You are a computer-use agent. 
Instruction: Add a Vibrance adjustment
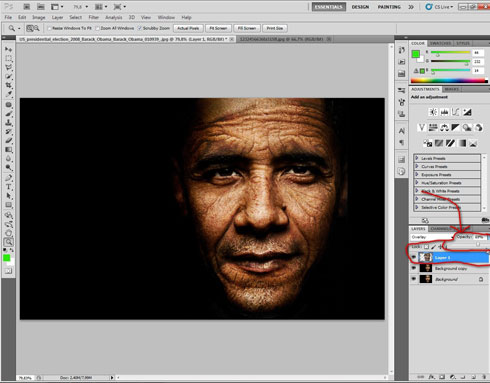coord(422,127)
